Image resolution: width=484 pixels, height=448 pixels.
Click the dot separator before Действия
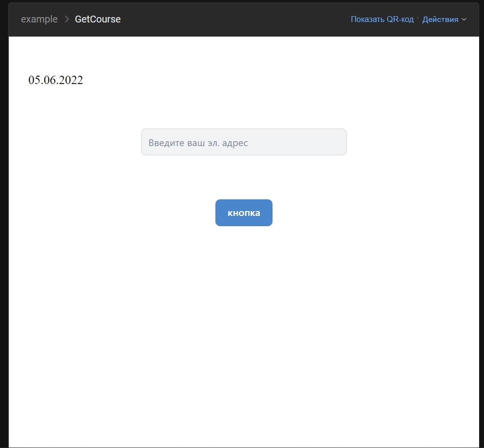click(x=418, y=18)
